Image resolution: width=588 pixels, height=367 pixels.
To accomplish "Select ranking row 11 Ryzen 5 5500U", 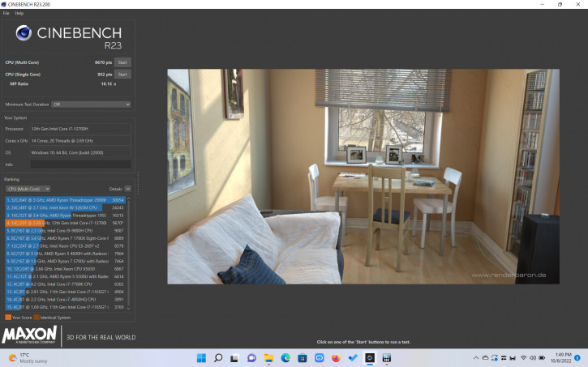I will pos(65,276).
